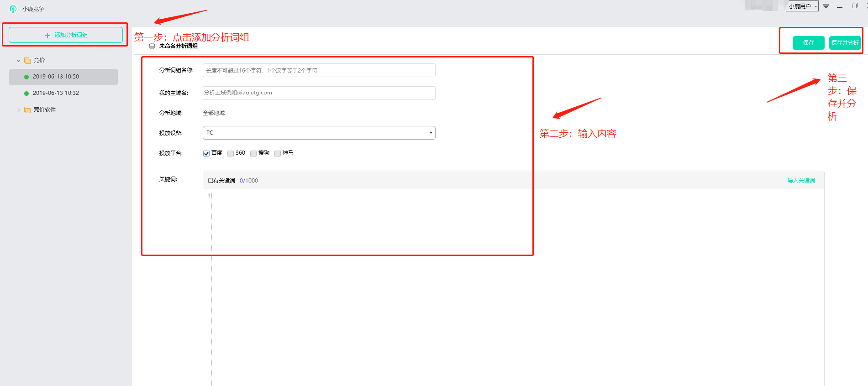Select the 2019-06-13 10:50 analysis group
Viewport: 868px width, 386px height.
tap(63, 77)
